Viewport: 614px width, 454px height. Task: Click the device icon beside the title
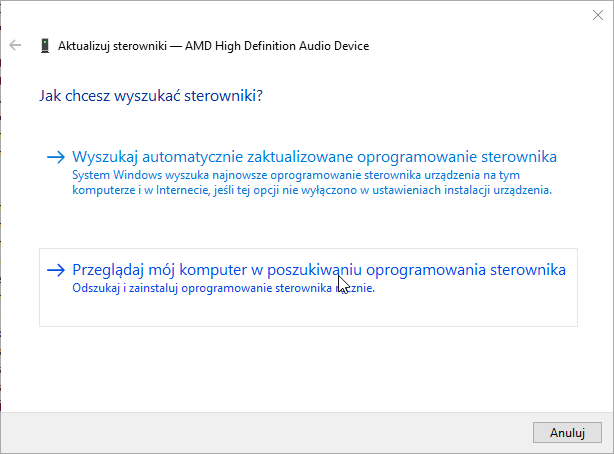pos(45,45)
